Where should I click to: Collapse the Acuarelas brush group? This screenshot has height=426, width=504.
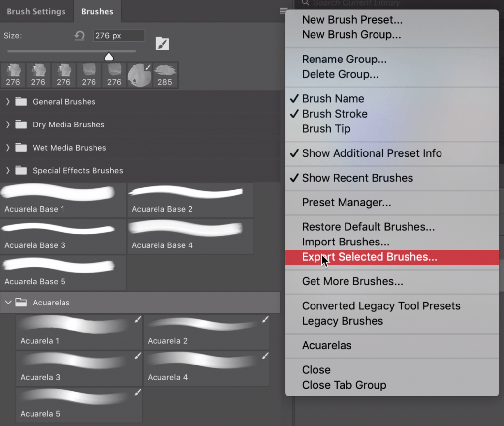(x=8, y=303)
